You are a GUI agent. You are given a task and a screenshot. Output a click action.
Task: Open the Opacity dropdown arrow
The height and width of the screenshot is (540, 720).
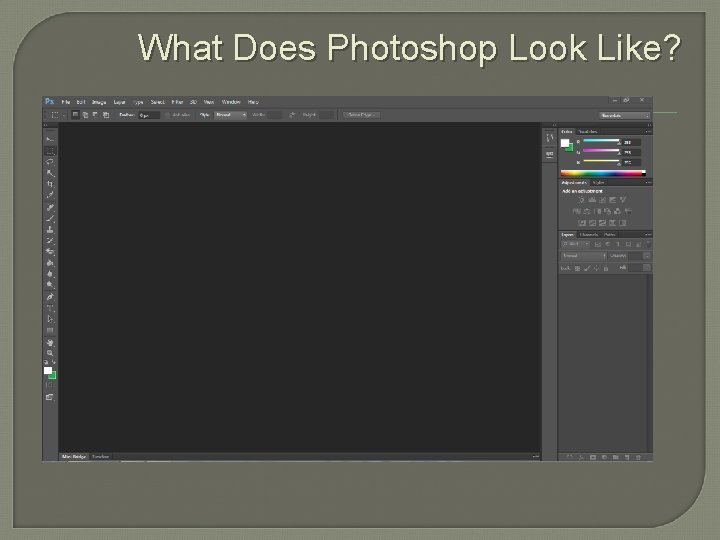tap(647, 256)
